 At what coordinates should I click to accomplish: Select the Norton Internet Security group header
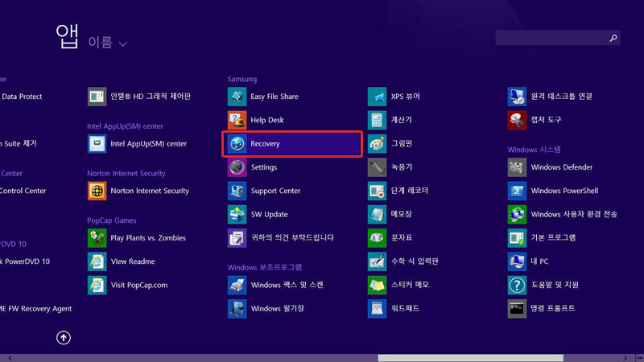126,173
